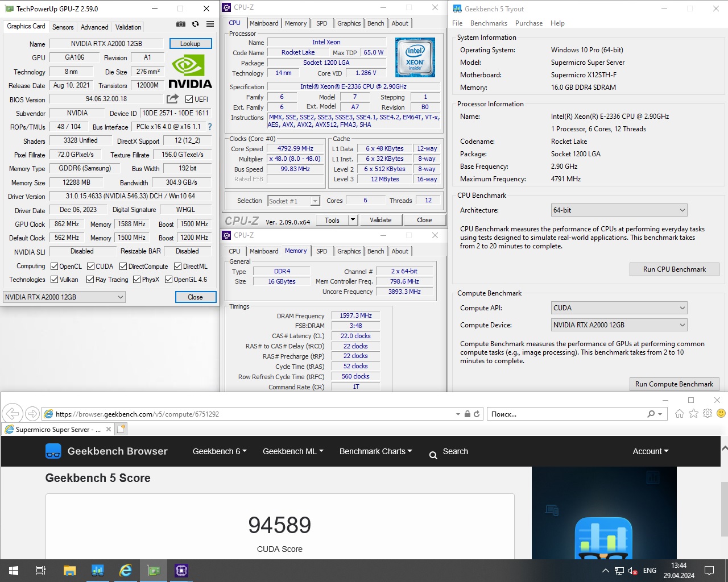Open Task View on the taskbar

41,571
